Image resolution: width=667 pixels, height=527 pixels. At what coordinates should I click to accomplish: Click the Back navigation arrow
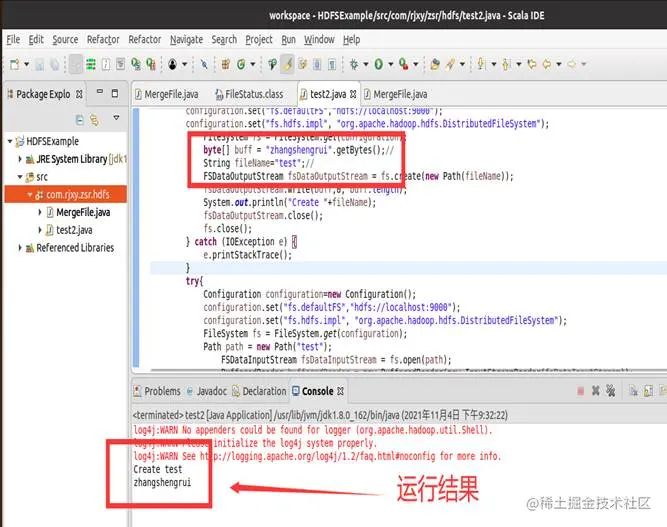(547, 64)
